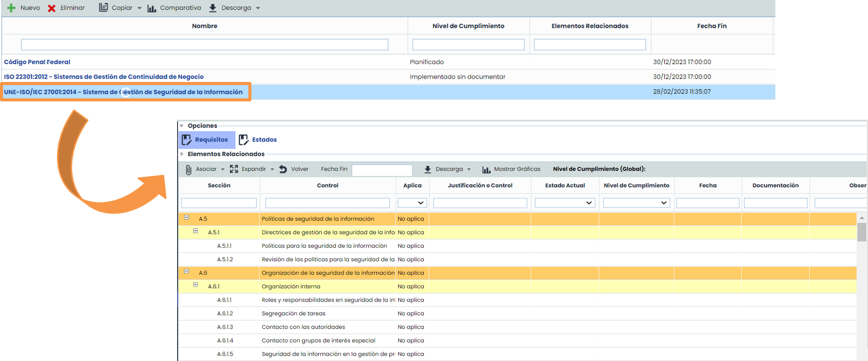The height and width of the screenshot is (361, 868).
Task: Open the Estado Actual filter dropdown
Action: click(564, 203)
